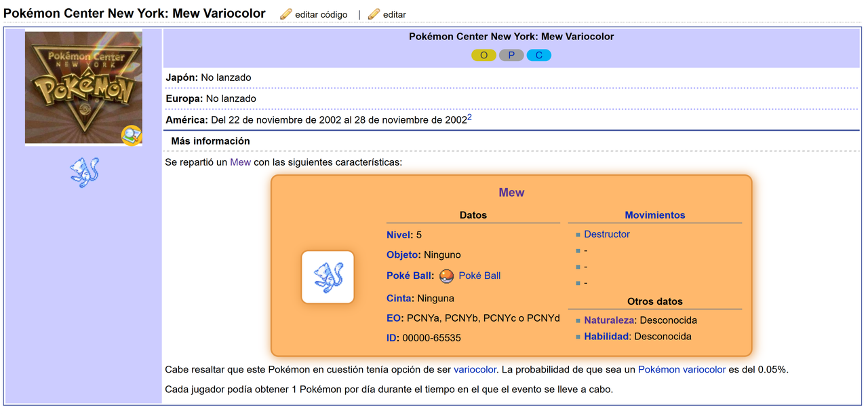Image resolution: width=868 pixels, height=416 pixels.
Task: Open the 'Movimientos' header link
Action: pyautogui.click(x=655, y=215)
